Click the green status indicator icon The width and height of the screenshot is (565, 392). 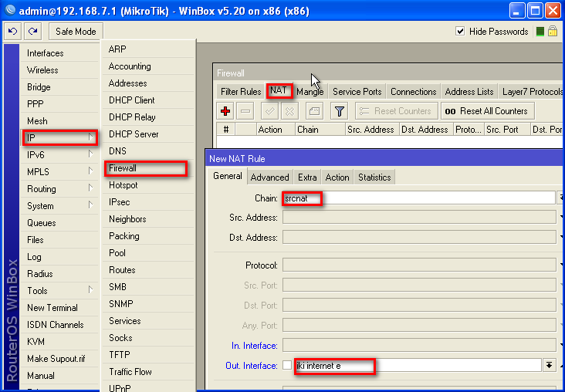[540, 32]
